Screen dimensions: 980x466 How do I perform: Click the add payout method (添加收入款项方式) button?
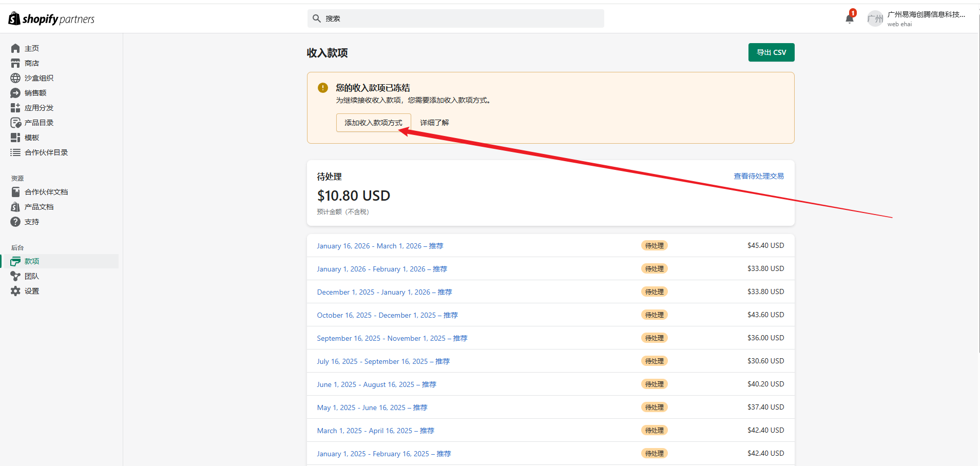tap(373, 123)
